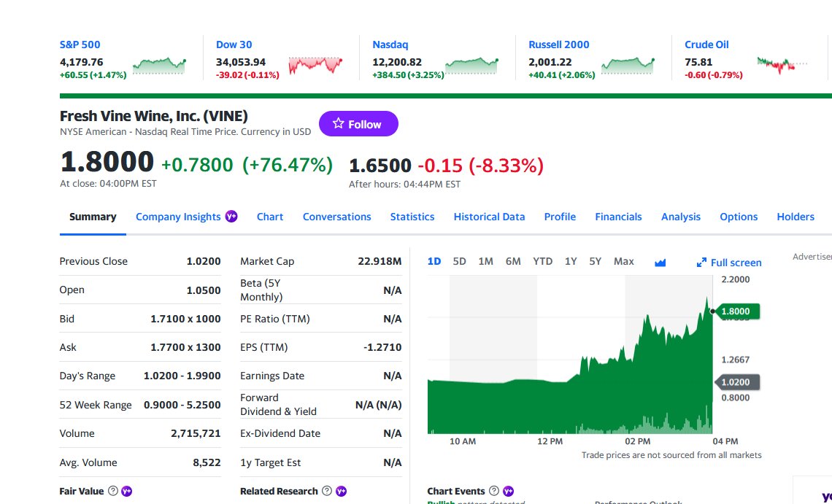832x504 pixels.
Task: Open the chart in Full screen
Action: tap(729, 263)
